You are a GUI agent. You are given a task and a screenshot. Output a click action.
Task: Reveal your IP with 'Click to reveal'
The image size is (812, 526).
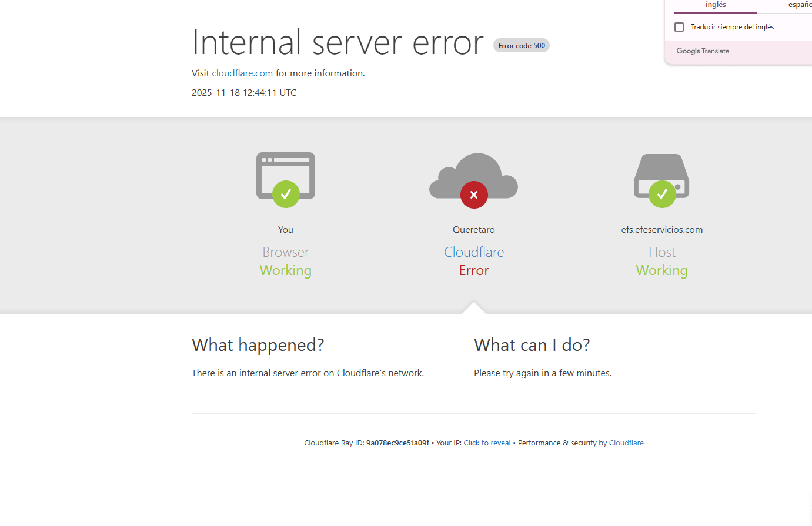(x=487, y=443)
